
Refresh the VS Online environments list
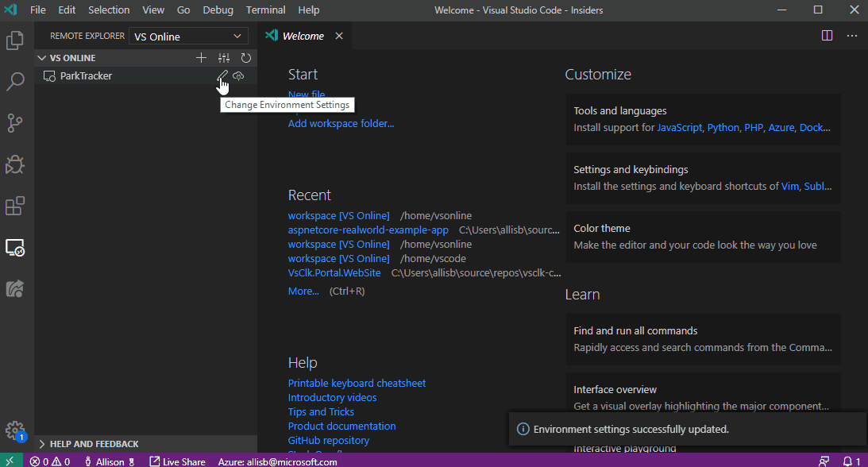point(245,57)
